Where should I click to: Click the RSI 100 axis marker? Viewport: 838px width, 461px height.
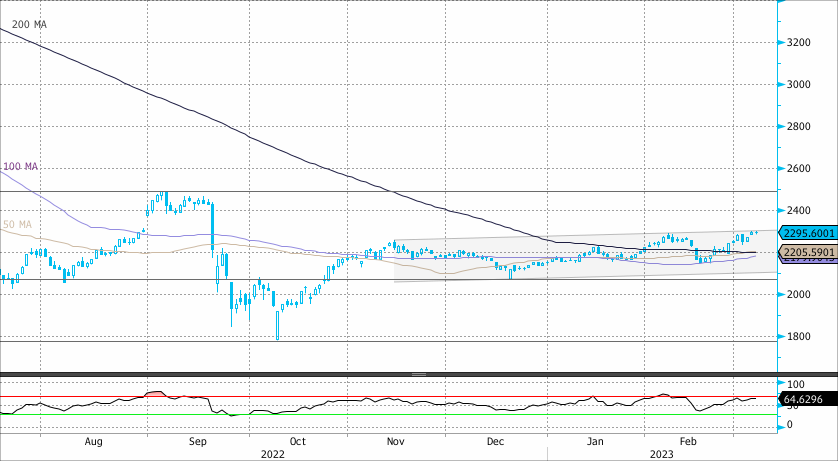[796, 385]
